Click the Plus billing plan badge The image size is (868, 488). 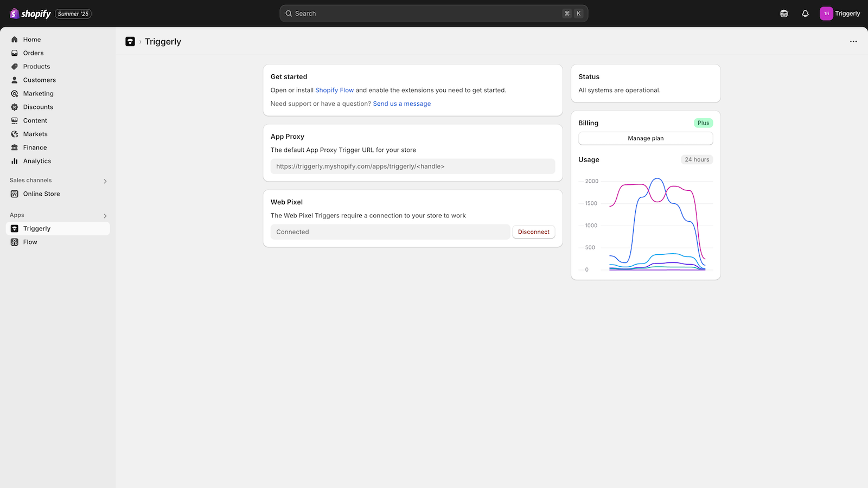pyautogui.click(x=704, y=123)
